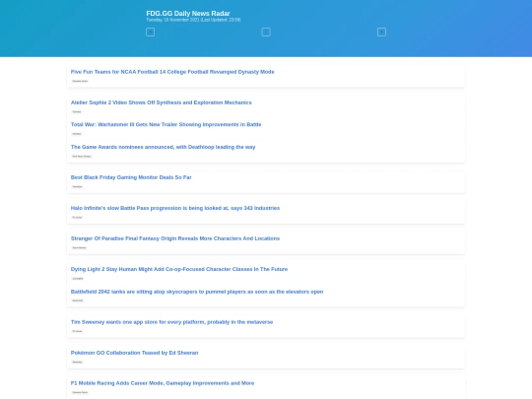Click the source tag under the Halo Infinite headline

77,217
